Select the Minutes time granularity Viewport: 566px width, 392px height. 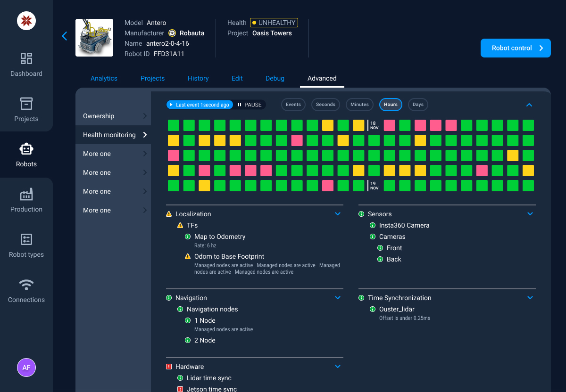(x=359, y=105)
